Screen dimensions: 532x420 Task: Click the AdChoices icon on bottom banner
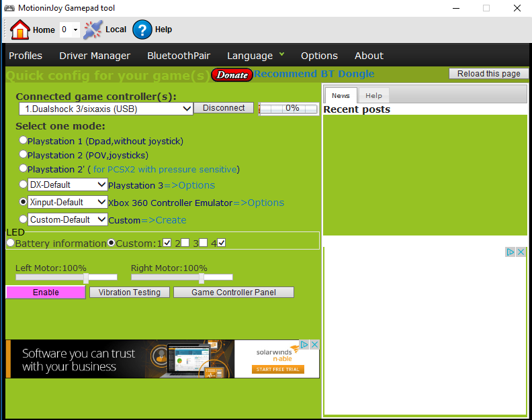click(x=304, y=345)
